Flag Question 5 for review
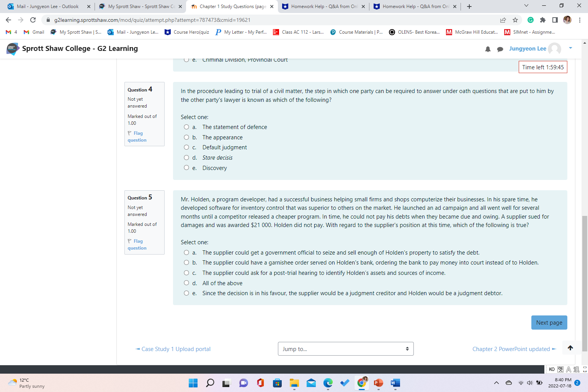Image resolution: width=588 pixels, height=392 pixels. point(136,244)
